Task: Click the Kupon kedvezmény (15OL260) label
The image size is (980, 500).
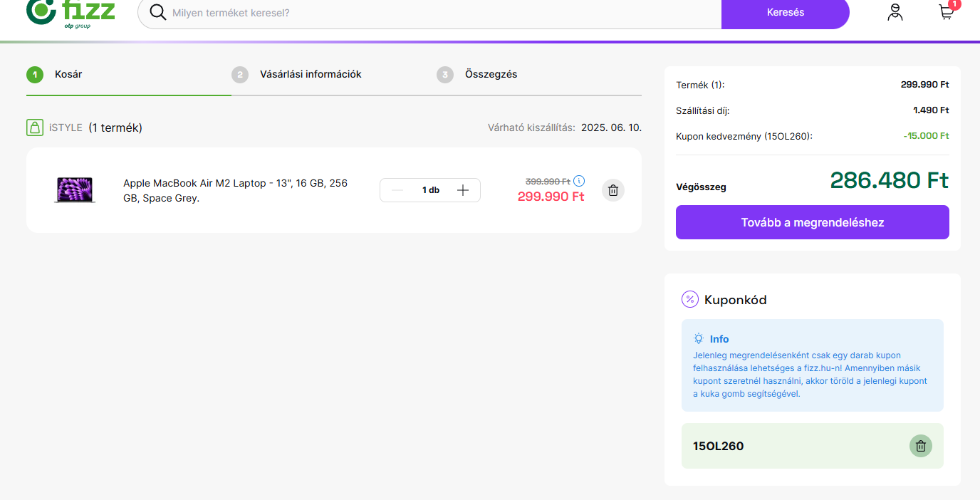Action: 744,136
